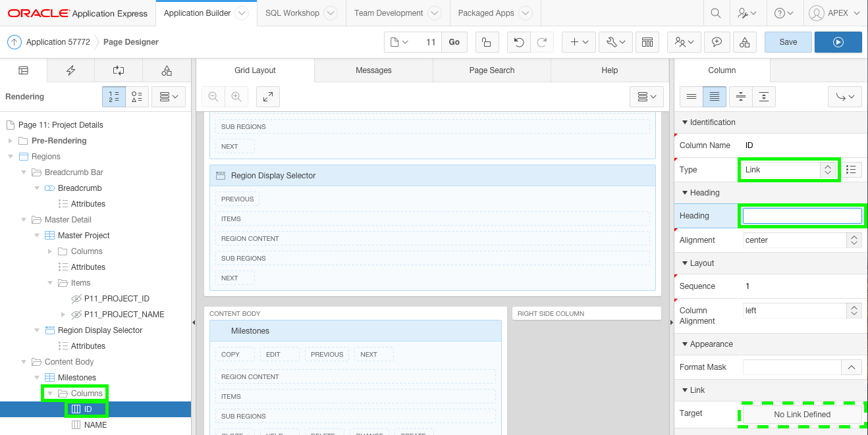Open the Rendering tree menu dropdown
868x435 pixels.
(x=169, y=97)
